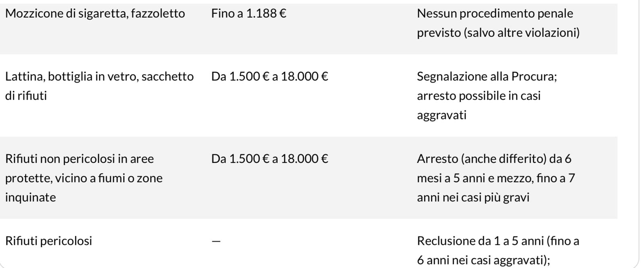The height and width of the screenshot is (268, 644).
Task: Click 'previsto (salvo altre violazioni)' text
Action: pos(498,33)
